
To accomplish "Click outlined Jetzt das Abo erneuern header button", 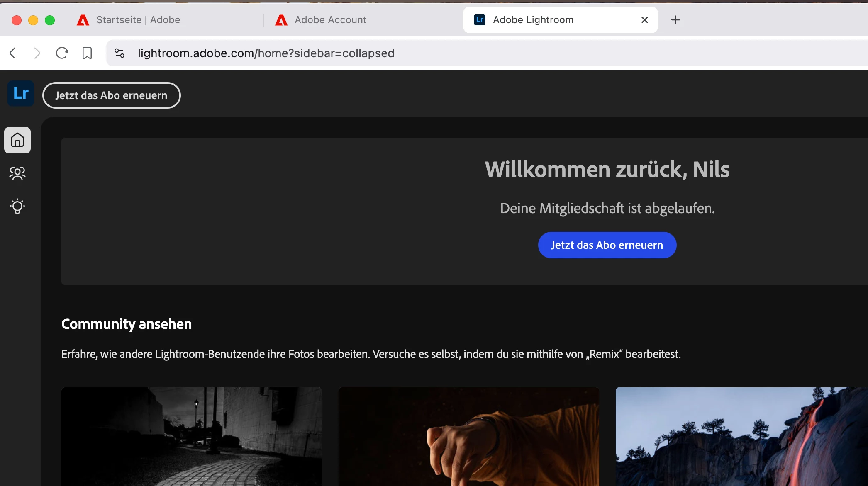I will click(x=111, y=95).
